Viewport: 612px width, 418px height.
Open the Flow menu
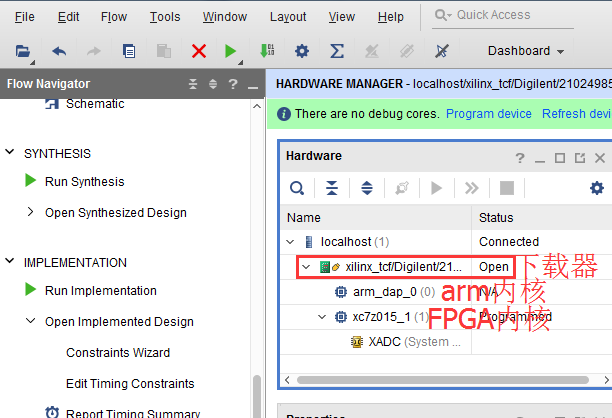point(114,17)
